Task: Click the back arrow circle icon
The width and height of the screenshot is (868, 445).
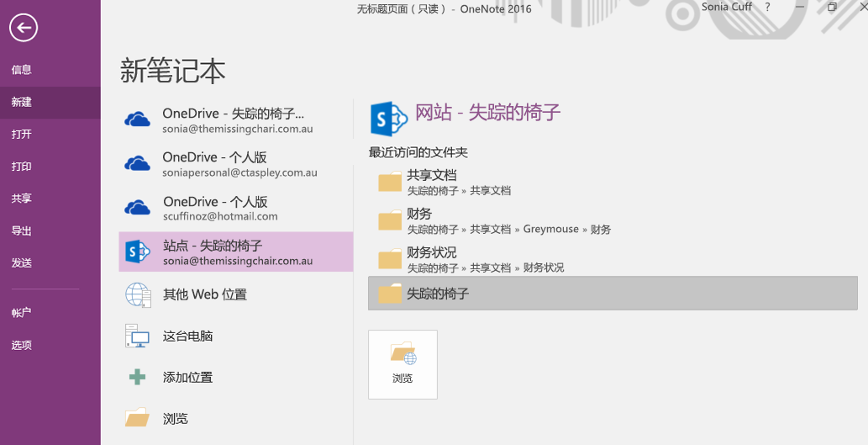Action: pyautogui.click(x=24, y=28)
